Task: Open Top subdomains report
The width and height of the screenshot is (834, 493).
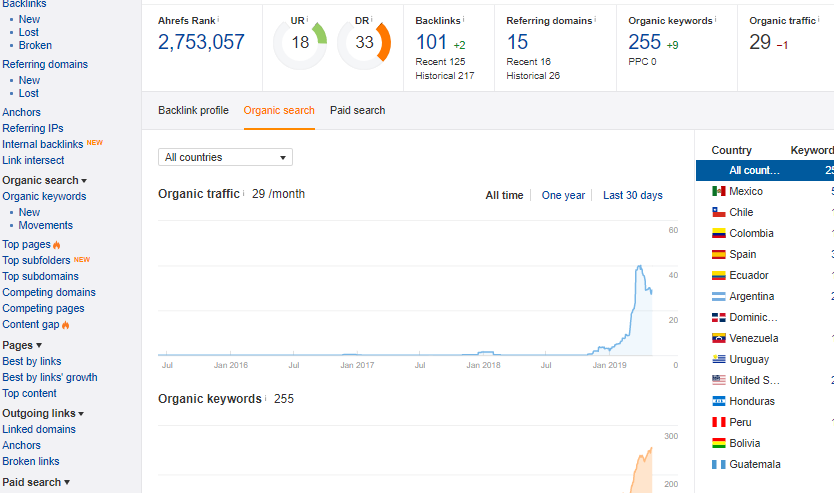Action: [x=40, y=276]
